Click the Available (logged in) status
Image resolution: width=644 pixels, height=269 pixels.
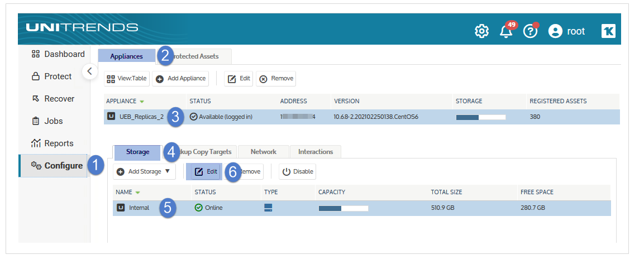[x=221, y=117]
